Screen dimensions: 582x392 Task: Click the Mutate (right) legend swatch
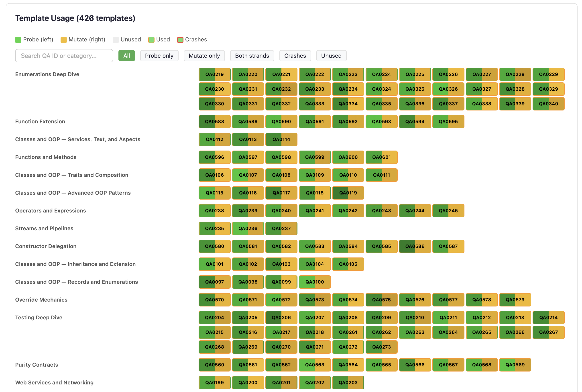pos(63,39)
